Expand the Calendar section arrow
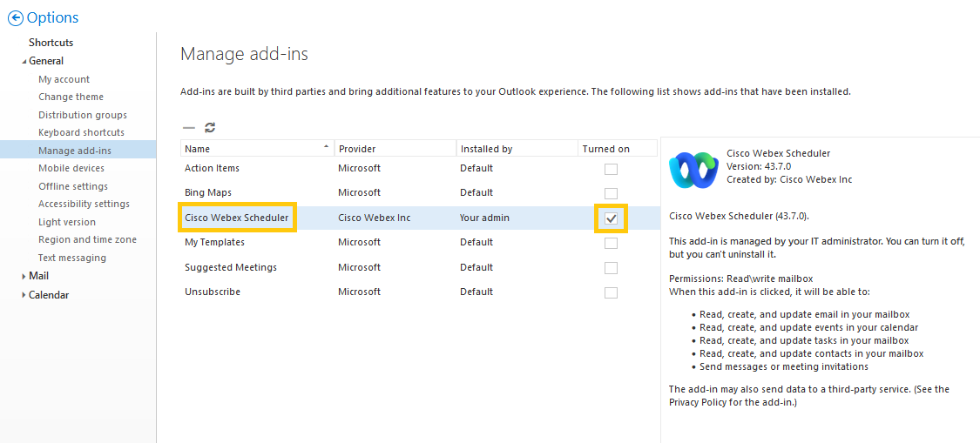This screenshot has height=443, width=980. tap(24, 295)
